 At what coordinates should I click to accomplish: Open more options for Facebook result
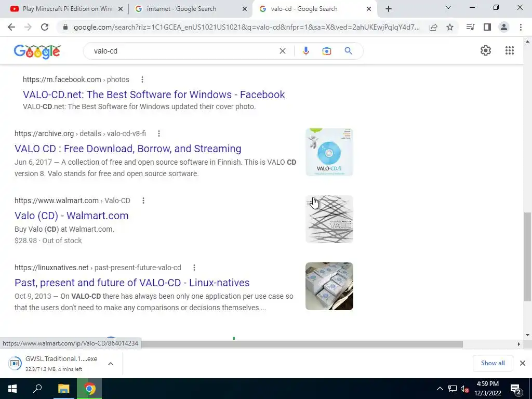pos(142,79)
